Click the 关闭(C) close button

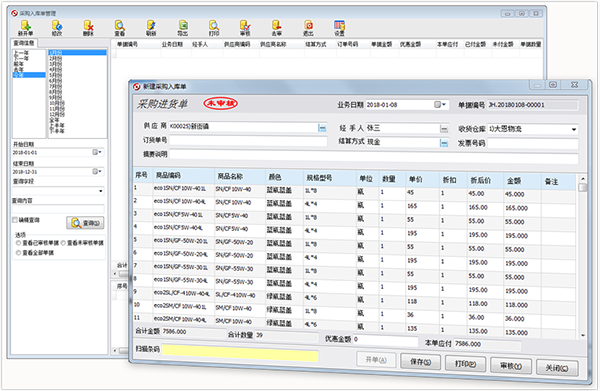tap(557, 368)
